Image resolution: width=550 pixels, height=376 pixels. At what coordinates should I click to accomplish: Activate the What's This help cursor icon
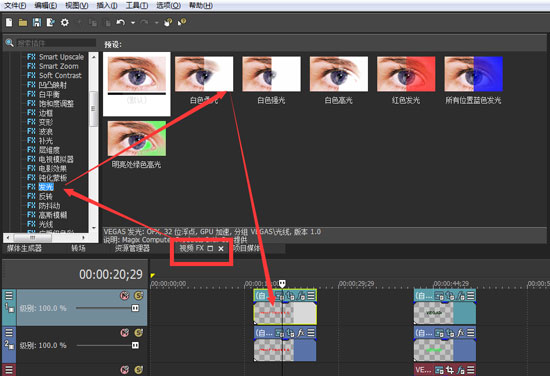[x=182, y=22]
